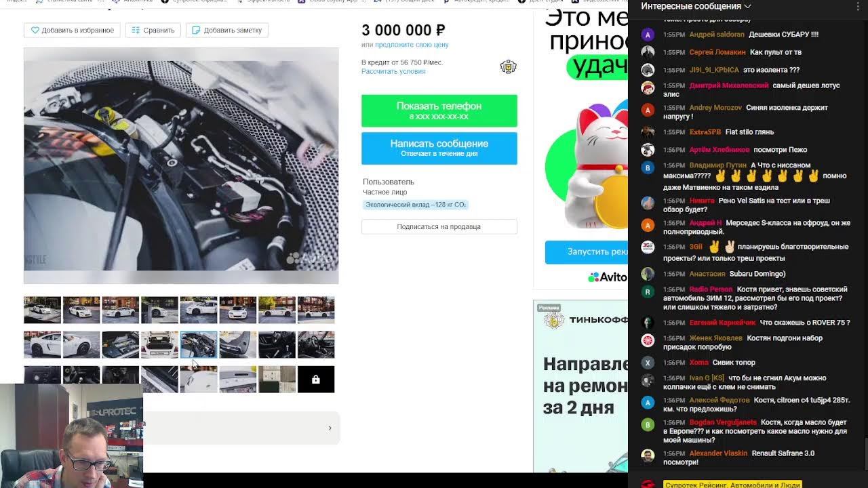The image size is (868, 488).
Task: Click Radio Person's green R avatar
Action: coord(648,291)
